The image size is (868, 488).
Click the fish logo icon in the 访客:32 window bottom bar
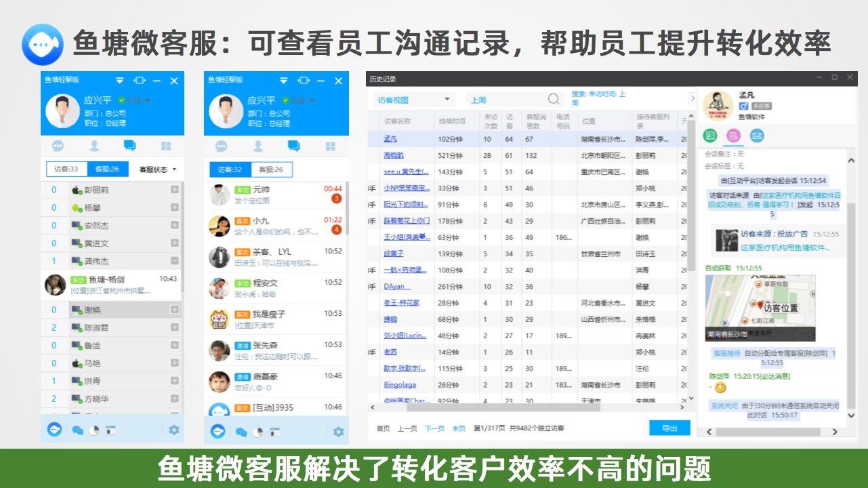[218, 431]
